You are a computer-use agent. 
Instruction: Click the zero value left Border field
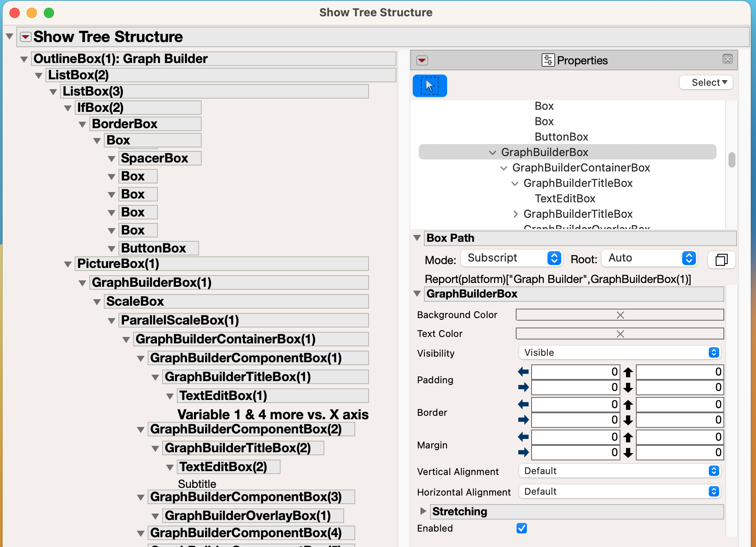coord(575,404)
